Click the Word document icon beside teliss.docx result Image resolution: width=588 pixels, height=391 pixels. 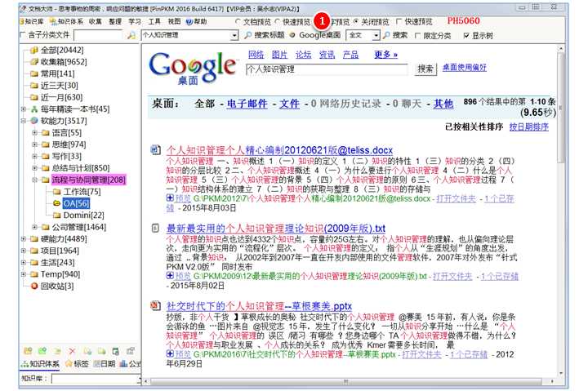(x=155, y=150)
